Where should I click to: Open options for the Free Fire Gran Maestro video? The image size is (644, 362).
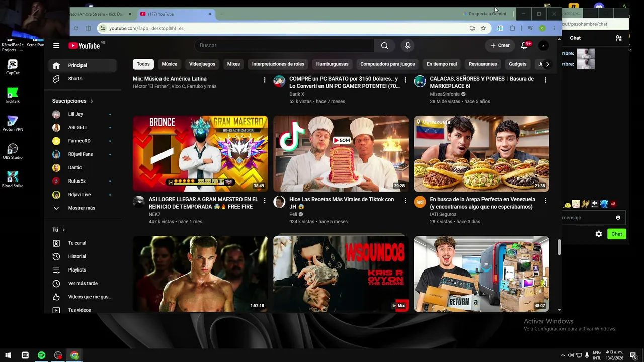coord(265,201)
